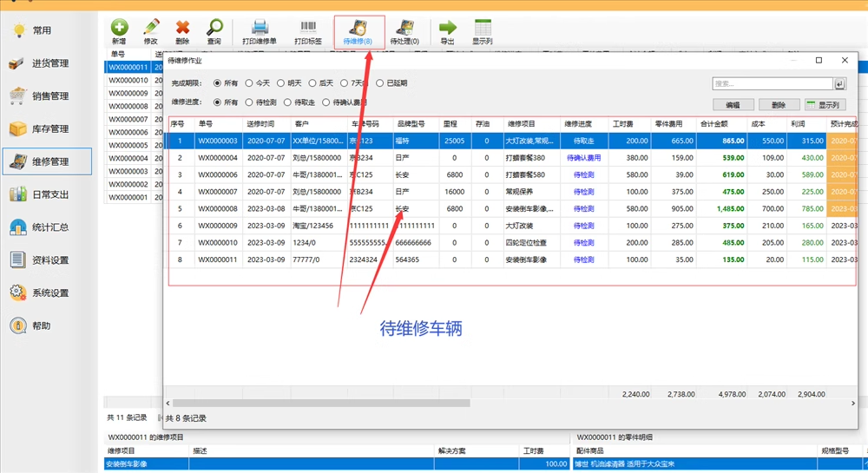Open the 查询 magnifier search tool
This screenshot has width=868, height=473.
[x=214, y=31]
